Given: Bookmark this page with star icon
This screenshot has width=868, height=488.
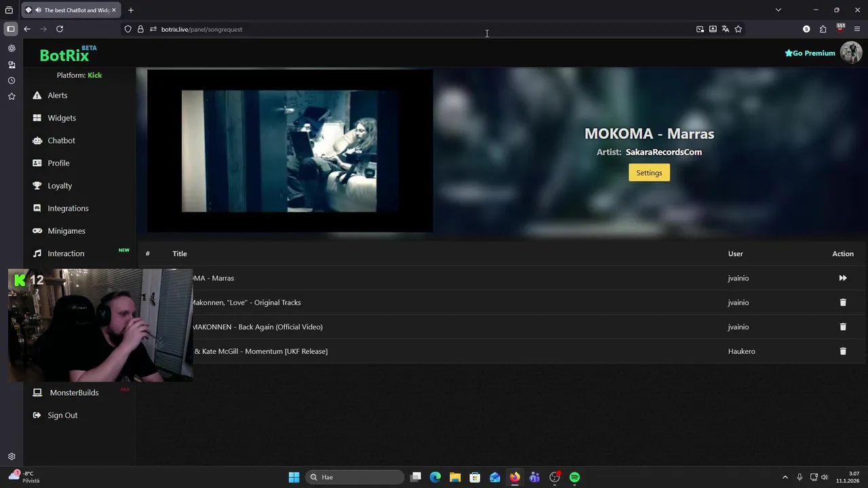Looking at the screenshot, I should point(738,29).
